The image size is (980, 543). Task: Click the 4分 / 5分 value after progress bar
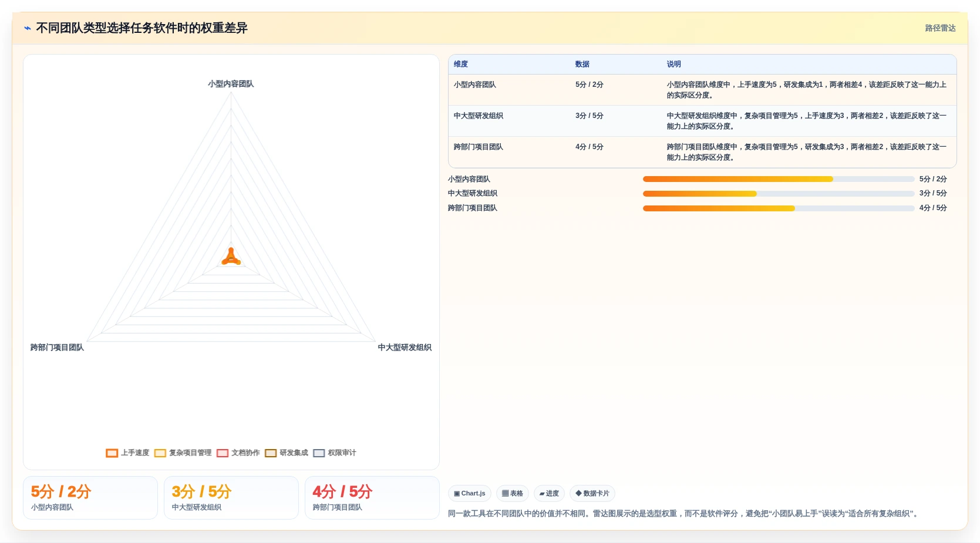pos(933,208)
